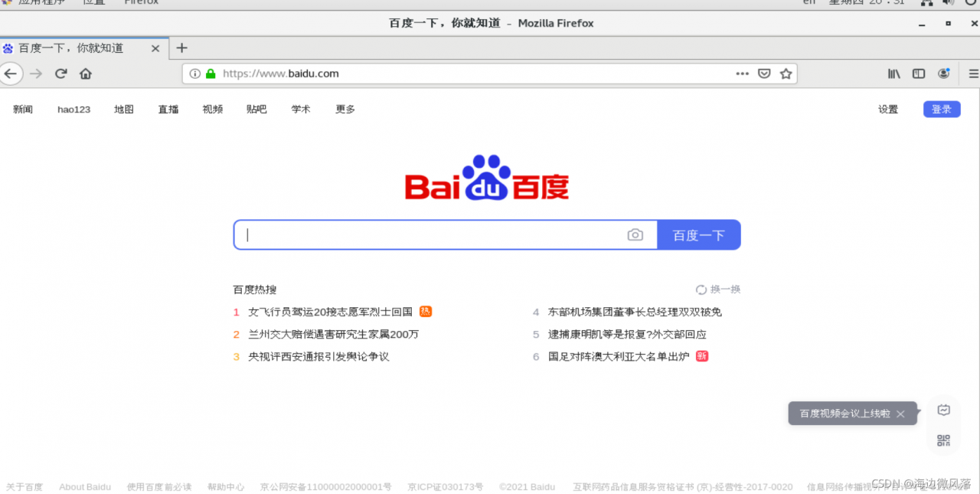Open the hao123 navigation link
The height and width of the screenshot is (494, 980).
click(x=73, y=110)
